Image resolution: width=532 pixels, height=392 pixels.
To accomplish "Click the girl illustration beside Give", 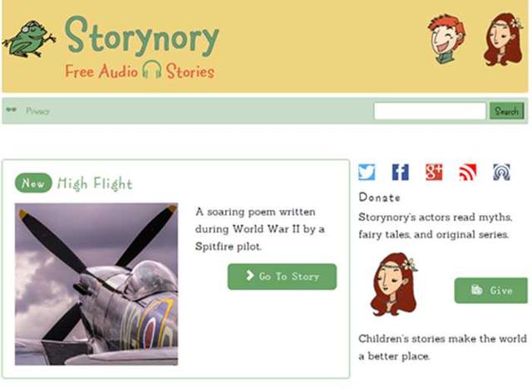I will [x=393, y=284].
